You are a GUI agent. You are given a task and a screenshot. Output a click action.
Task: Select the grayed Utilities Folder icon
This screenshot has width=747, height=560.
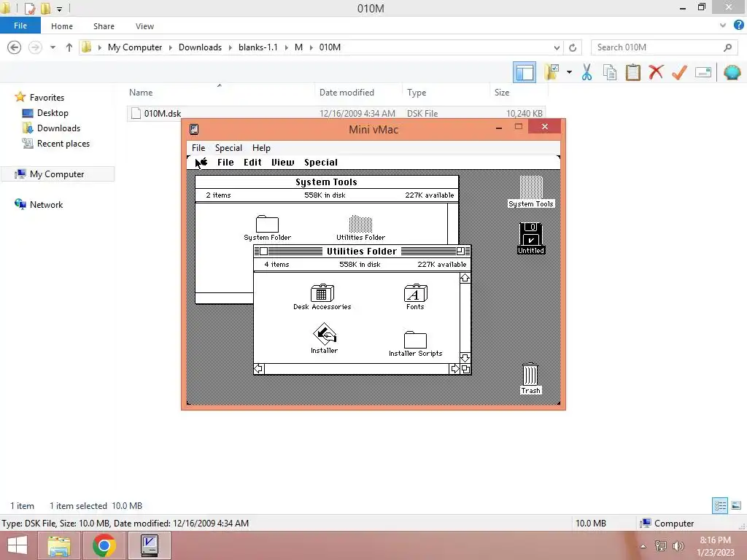pos(360,223)
